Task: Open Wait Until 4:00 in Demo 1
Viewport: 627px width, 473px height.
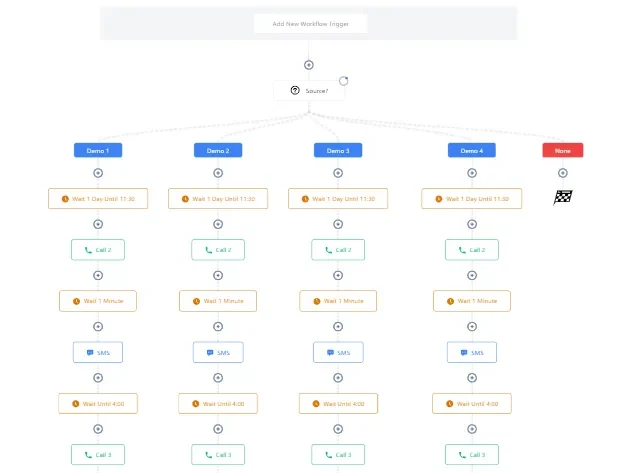Action: tap(98, 403)
